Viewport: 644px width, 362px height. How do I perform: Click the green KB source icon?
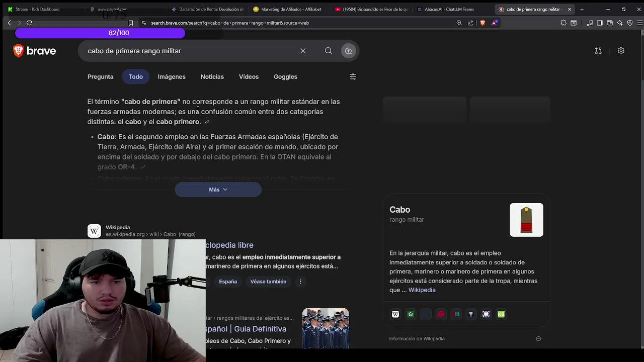pyautogui.click(x=501, y=314)
